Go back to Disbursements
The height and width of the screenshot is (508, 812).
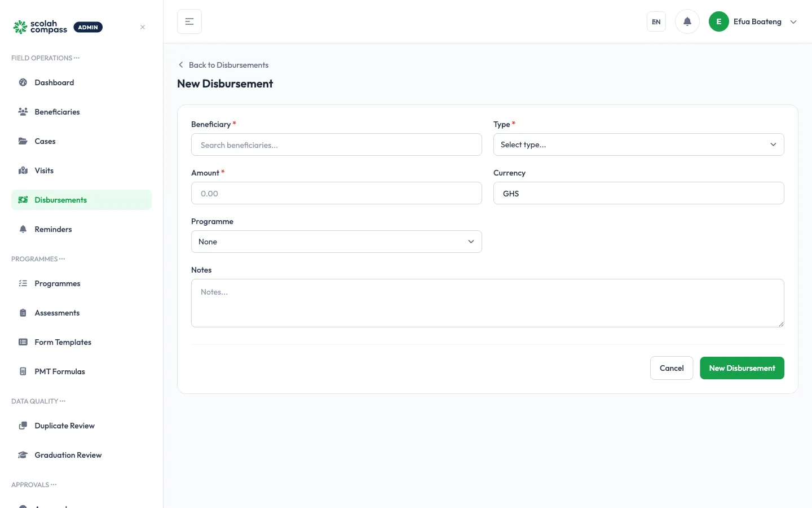(x=223, y=65)
